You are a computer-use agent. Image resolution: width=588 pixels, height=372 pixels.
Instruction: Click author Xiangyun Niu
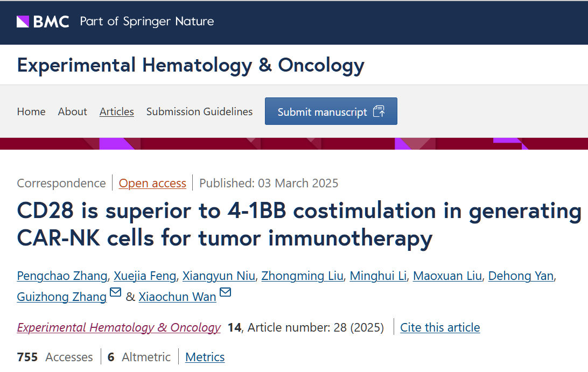click(219, 276)
